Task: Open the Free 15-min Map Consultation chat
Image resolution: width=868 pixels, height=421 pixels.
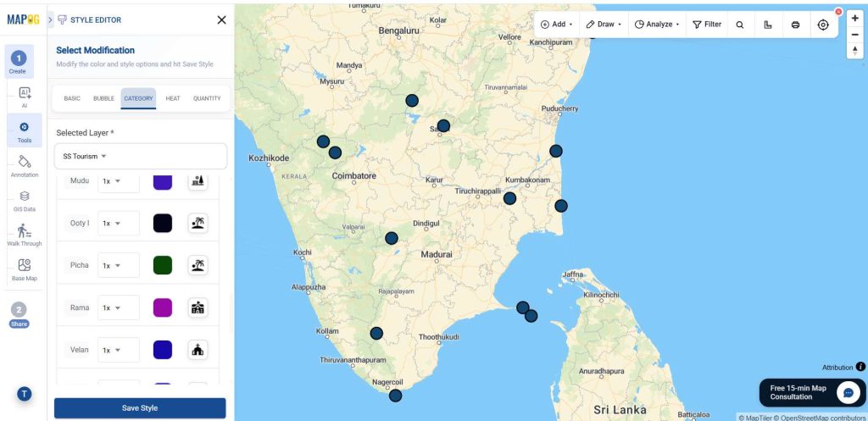Action: pos(812,393)
